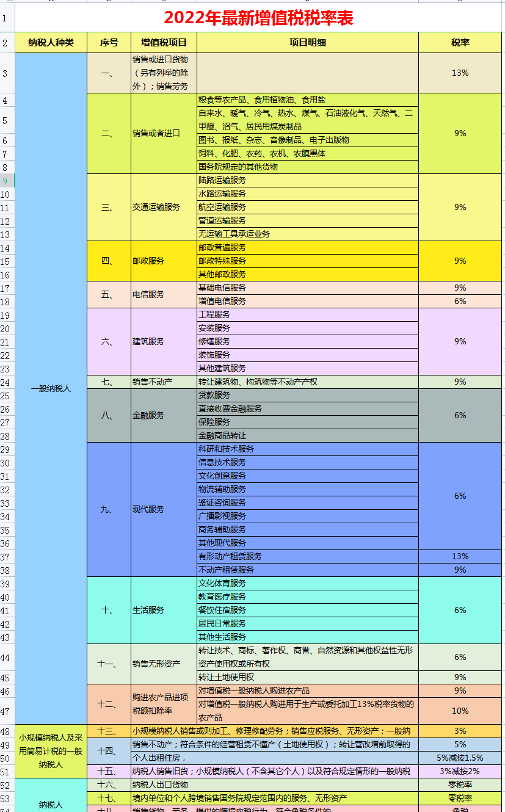Click the merged 一般纳税人 cell
505x812 pixels.
click(x=51, y=388)
